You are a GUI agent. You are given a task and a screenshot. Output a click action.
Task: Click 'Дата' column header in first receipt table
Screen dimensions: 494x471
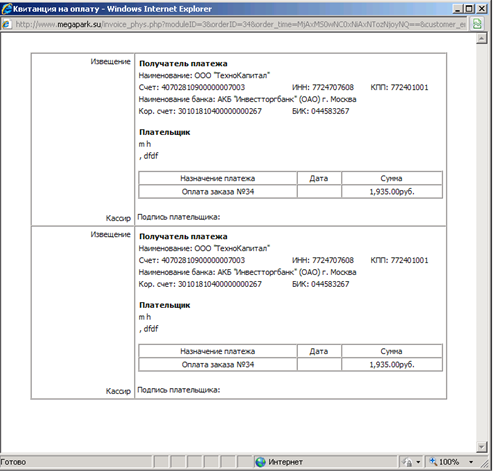319,178
